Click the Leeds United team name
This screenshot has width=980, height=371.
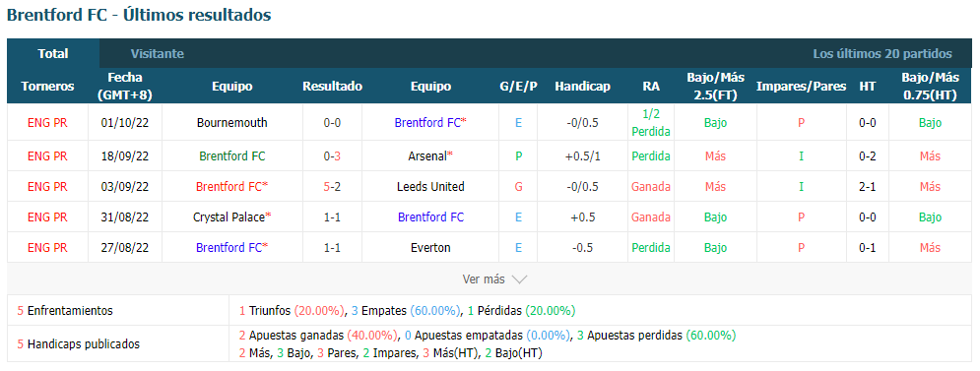pyautogui.click(x=430, y=187)
